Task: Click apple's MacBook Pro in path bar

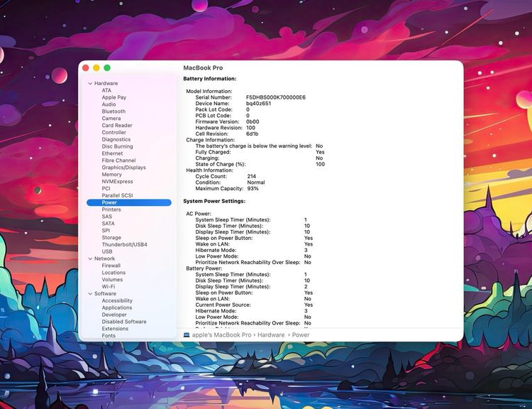Action: [x=221, y=335]
